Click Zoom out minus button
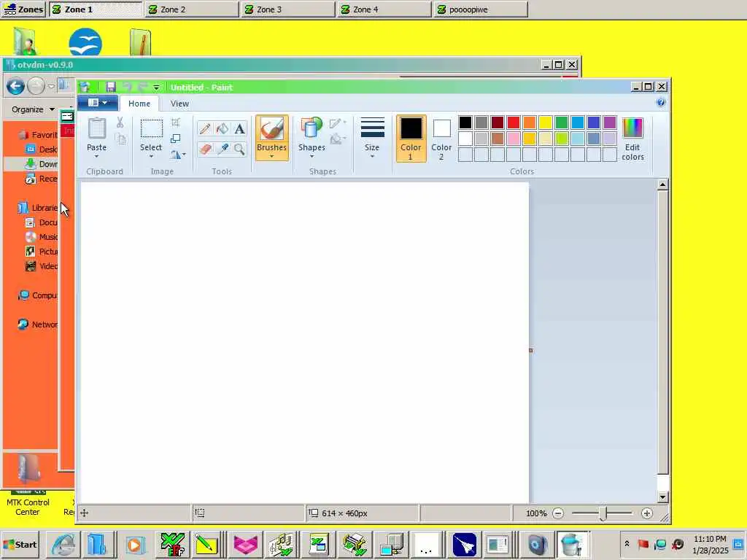Image resolution: width=747 pixels, height=560 pixels. [x=558, y=513]
